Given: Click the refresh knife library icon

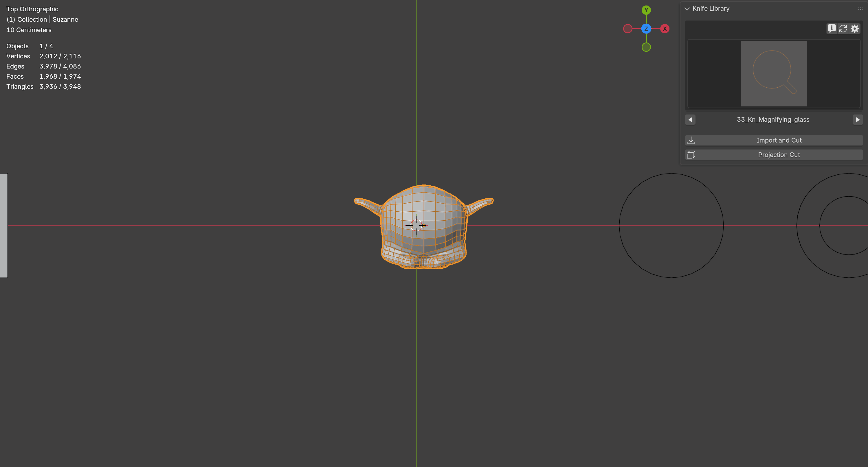Looking at the screenshot, I should click(843, 29).
